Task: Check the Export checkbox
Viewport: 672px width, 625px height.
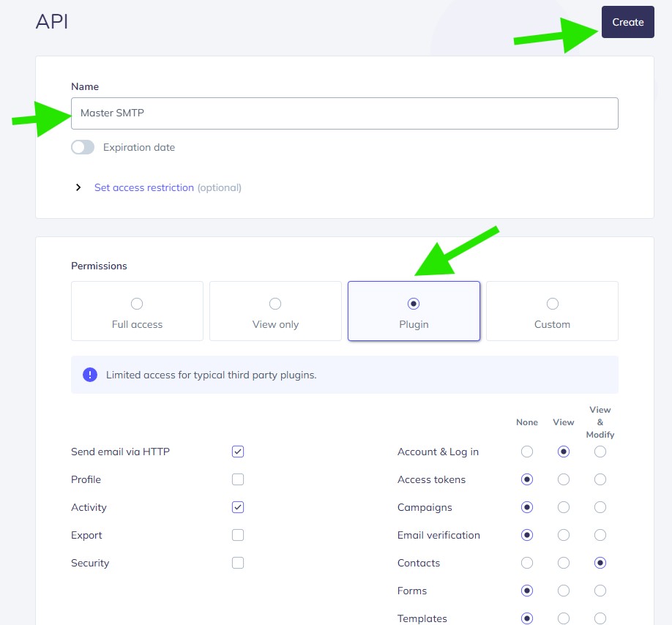Action: (x=238, y=535)
